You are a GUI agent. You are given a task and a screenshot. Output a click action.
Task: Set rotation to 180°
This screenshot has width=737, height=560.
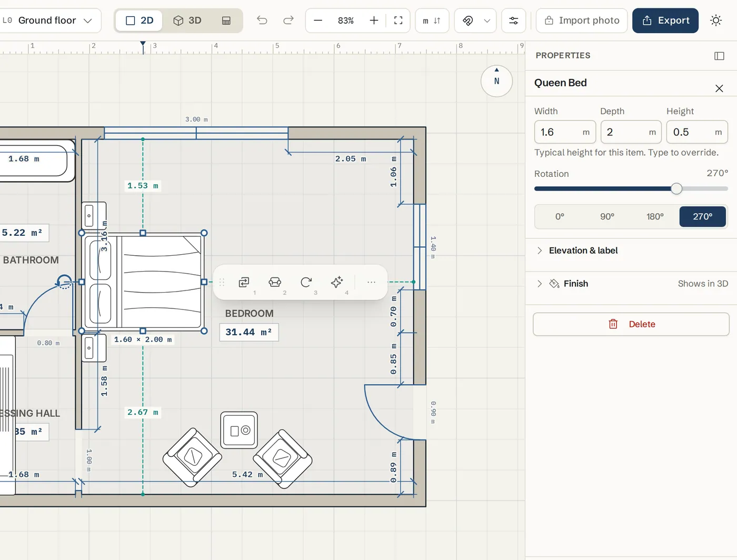coord(655,217)
